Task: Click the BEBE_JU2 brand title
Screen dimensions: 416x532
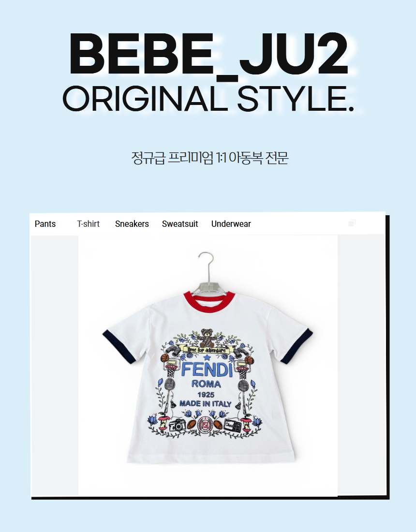Action: (208, 54)
